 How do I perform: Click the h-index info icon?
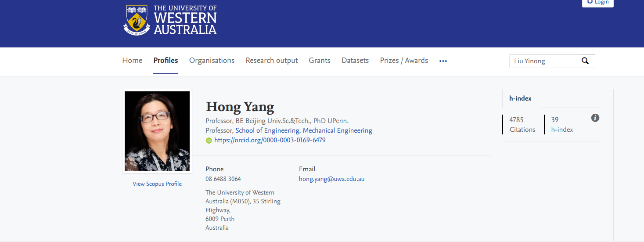click(595, 118)
